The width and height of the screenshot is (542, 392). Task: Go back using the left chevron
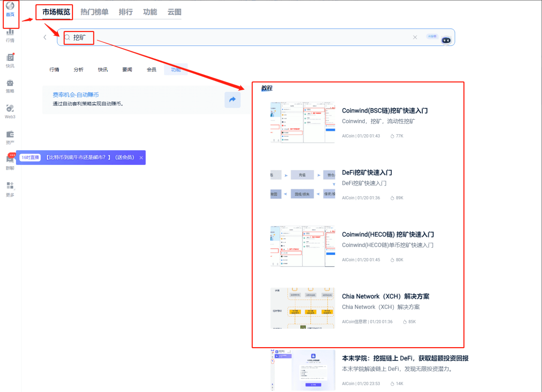(x=45, y=37)
